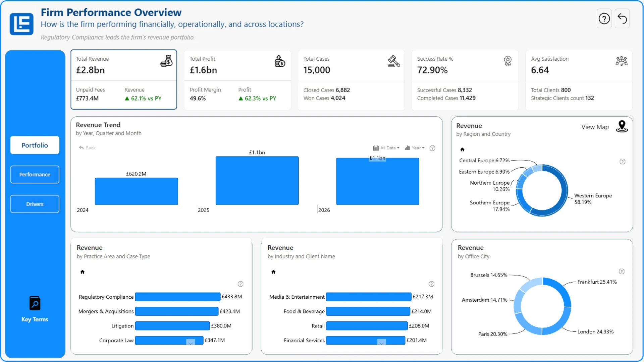
Task: Open the help icon in Revenue by Office City
Action: tap(622, 271)
